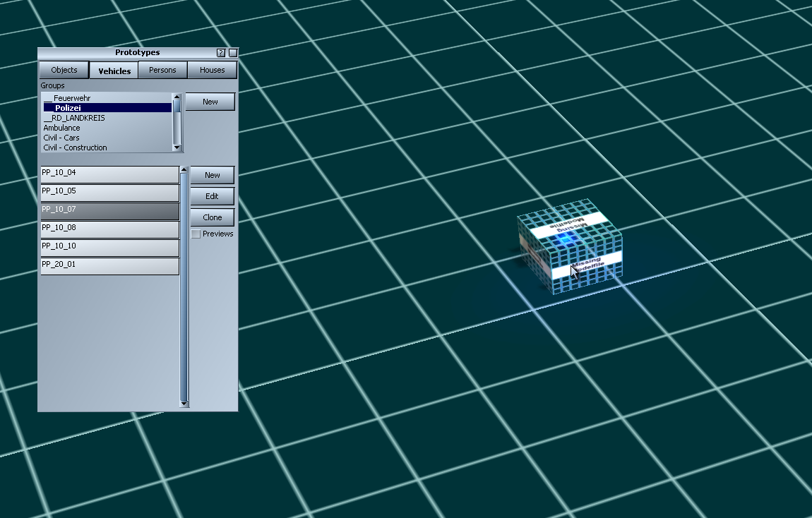The width and height of the screenshot is (812, 518).
Task: Select the Missing Modelfile cube in viewport
Action: 569,247
